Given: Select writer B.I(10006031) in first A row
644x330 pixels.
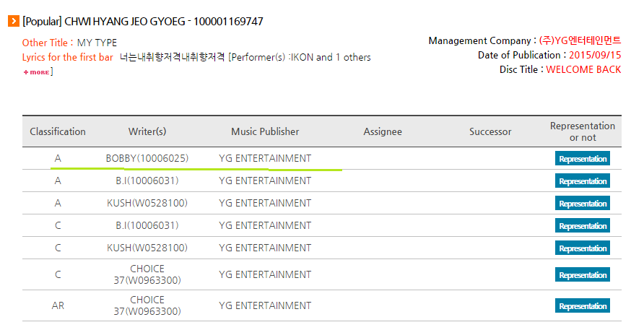Looking at the screenshot, I should point(147,181).
